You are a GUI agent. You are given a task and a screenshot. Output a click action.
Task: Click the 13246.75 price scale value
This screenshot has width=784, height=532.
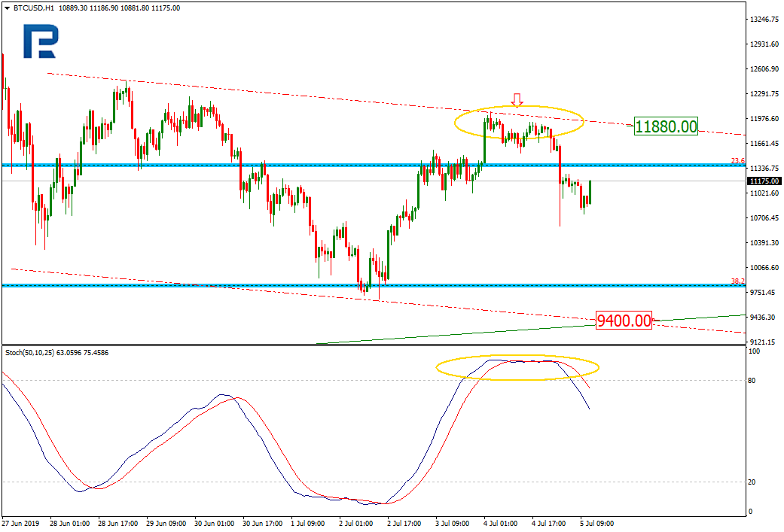pyautogui.click(x=764, y=20)
